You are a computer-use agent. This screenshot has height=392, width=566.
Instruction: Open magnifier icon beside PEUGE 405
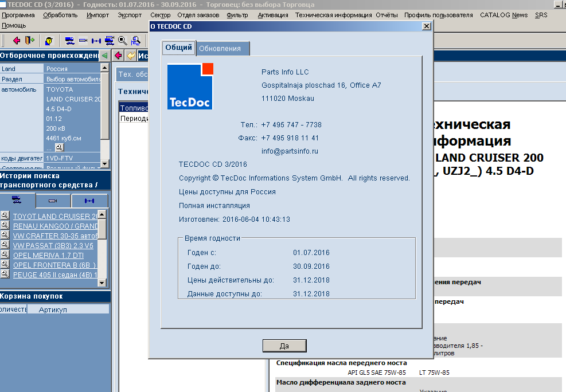[5, 274]
